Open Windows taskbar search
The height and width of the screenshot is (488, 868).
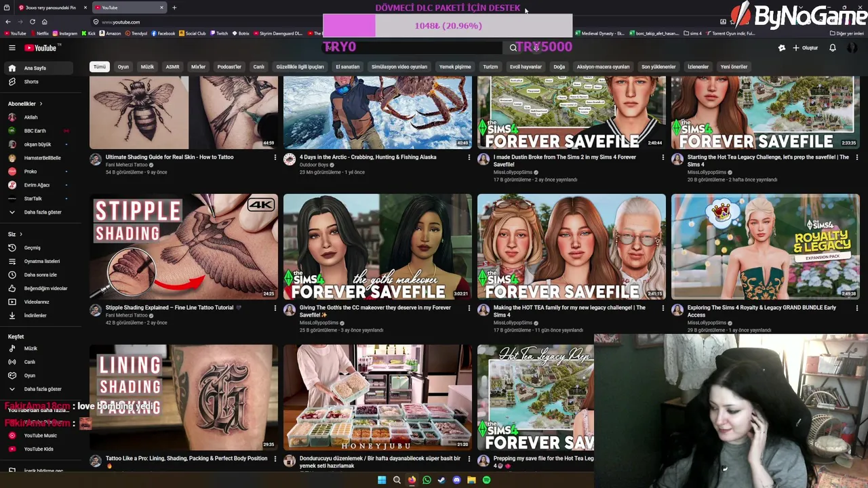(397, 480)
